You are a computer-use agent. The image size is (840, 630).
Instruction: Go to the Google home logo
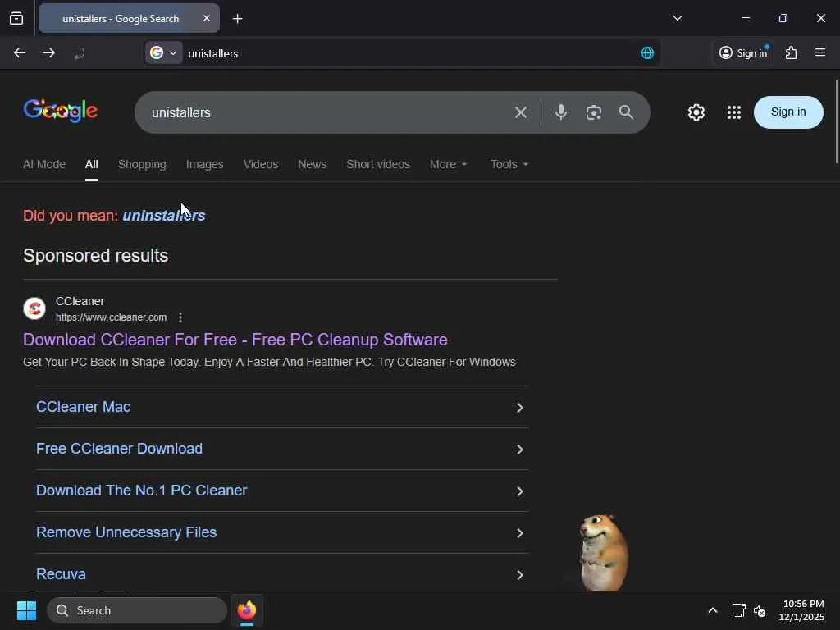(x=60, y=111)
